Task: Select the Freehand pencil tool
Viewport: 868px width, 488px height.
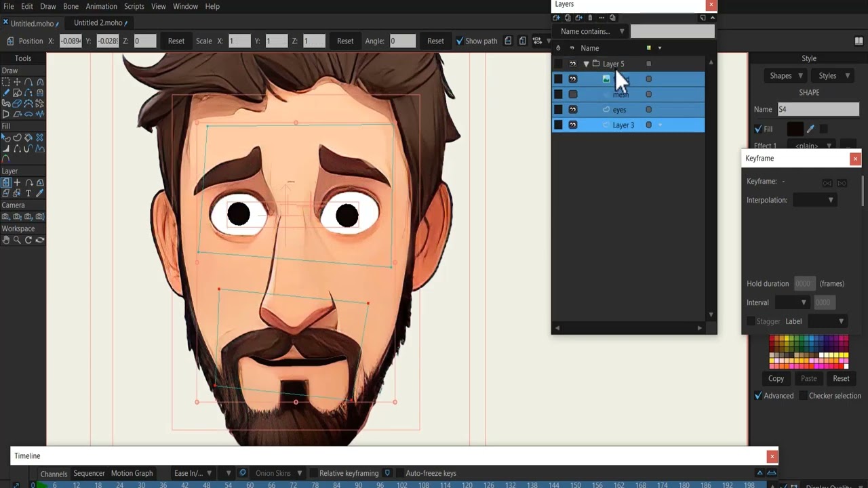Action: coord(5,93)
